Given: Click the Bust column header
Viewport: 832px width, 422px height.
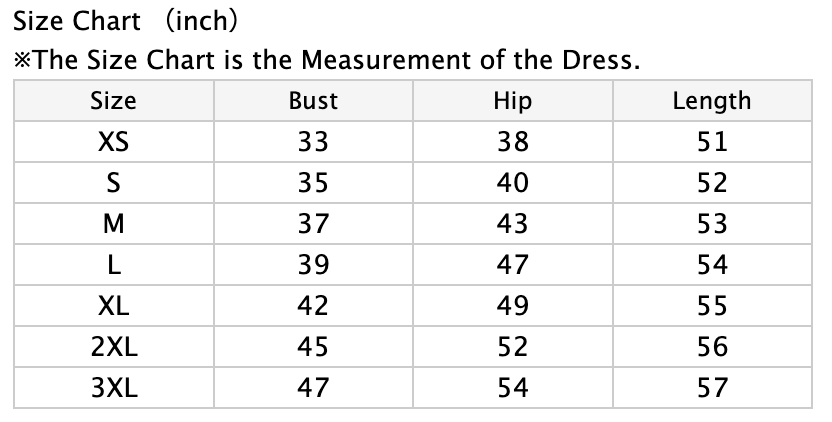Looking at the screenshot, I should pos(313,101).
